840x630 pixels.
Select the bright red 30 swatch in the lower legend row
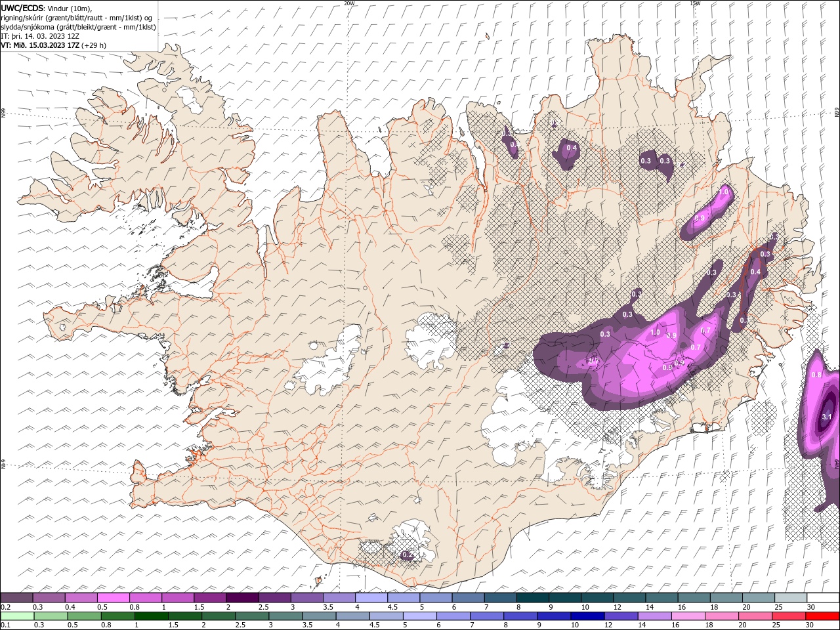[822, 616]
